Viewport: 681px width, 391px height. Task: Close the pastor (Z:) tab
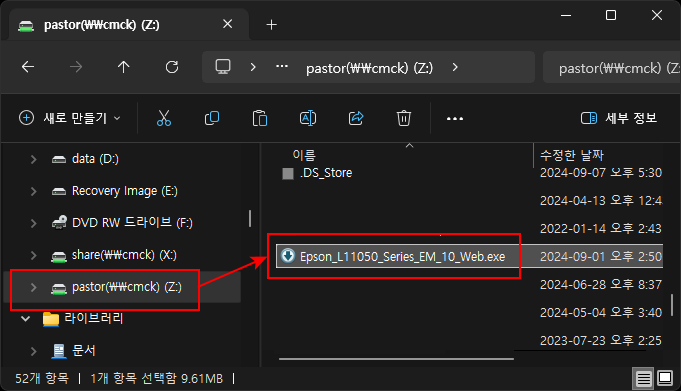(x=228, y=24)
